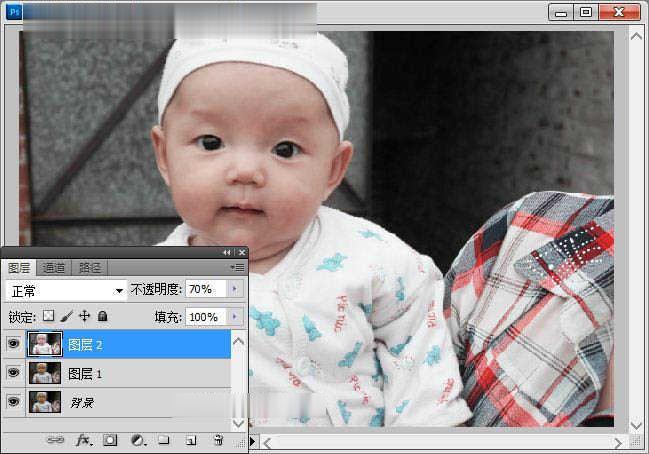Open the opacity slider arrow

[235, 288]
